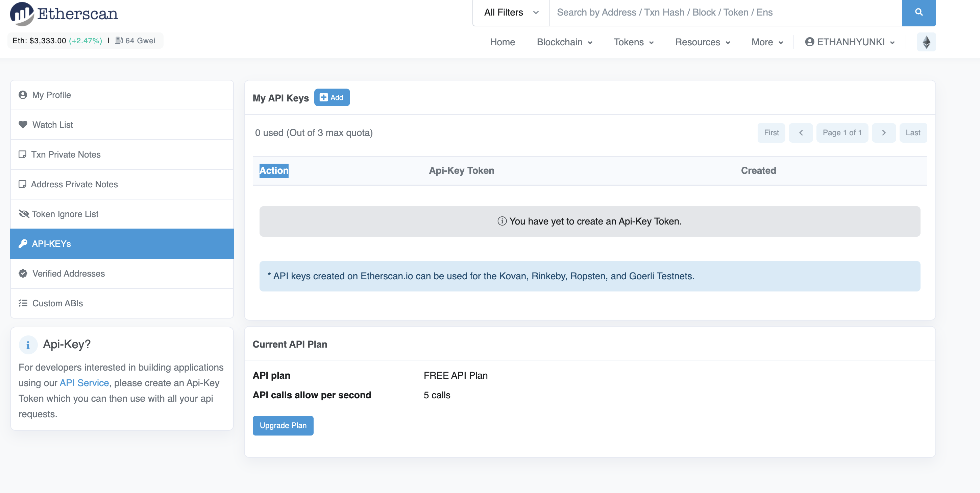980x493 pixels.
Task: Click the Add API key button
Action: [x=332, y=97]
